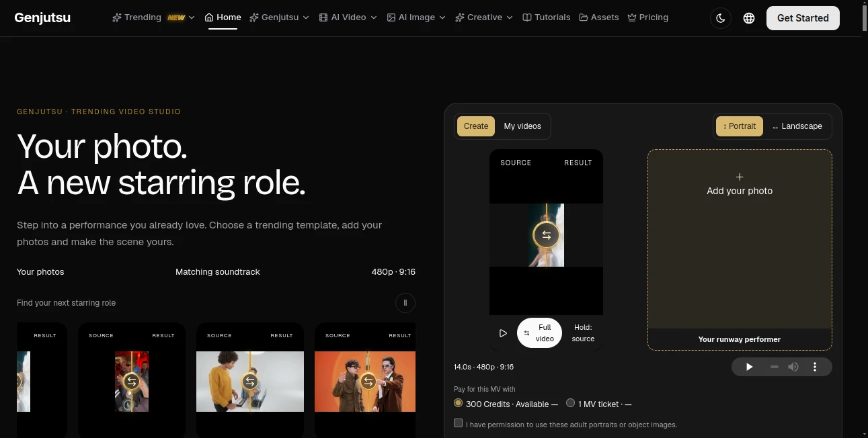Viewport: 868px width, 438px height.
Task: Click the 'Your photos' label
Action: 40,272
